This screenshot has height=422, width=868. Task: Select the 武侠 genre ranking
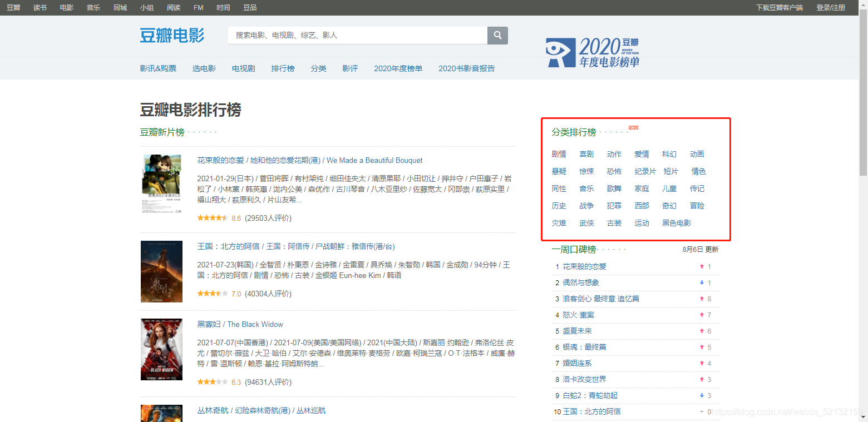586,223
